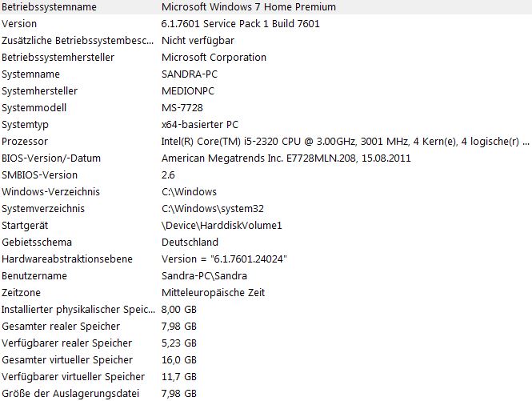The image size is (532, 401).
Task: Click the MEDIONPC value
Action: pyautogui.click(x=190, y=91)
